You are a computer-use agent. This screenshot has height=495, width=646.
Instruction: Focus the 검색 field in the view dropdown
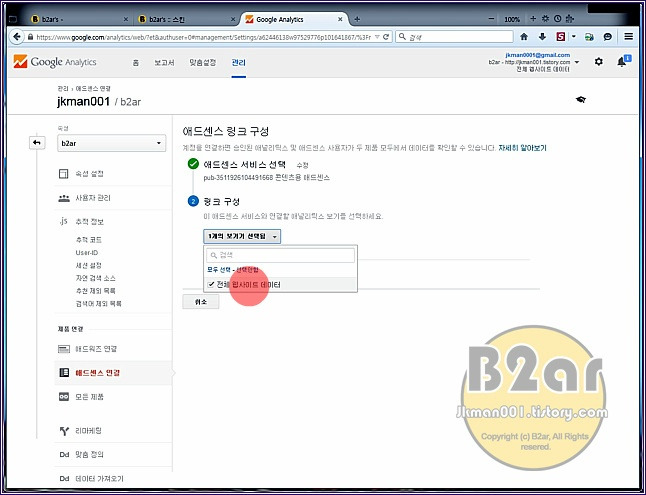(280, 255)
